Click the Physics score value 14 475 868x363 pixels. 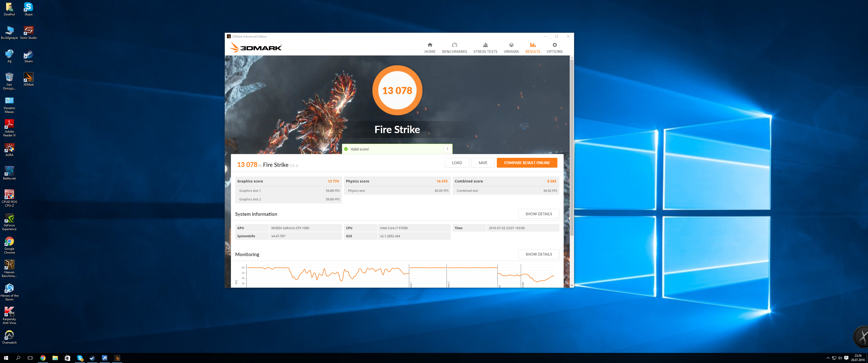442,181
